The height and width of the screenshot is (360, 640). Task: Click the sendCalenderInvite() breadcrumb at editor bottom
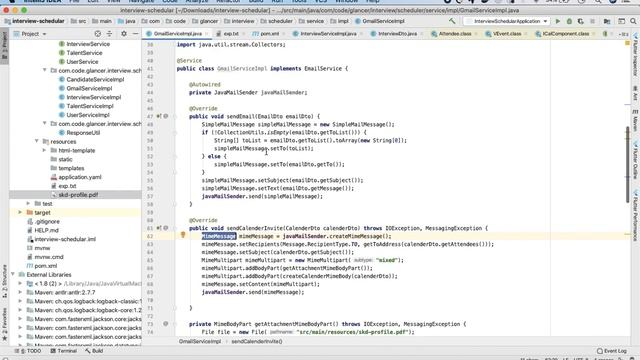[257, 341]
